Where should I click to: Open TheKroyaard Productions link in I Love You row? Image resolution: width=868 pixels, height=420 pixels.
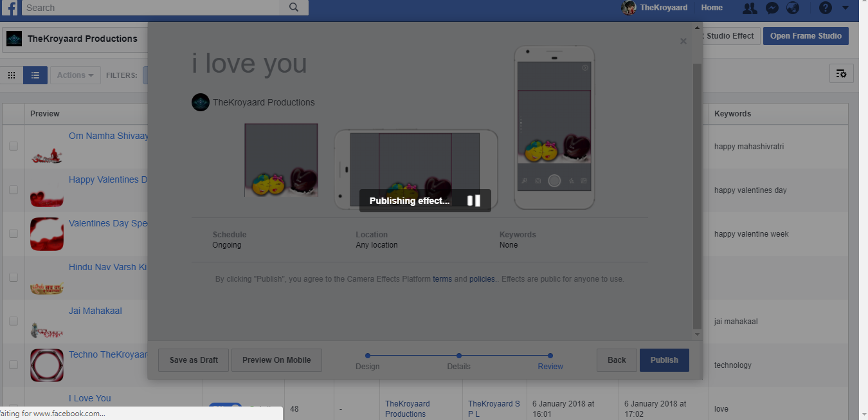(x=408, y=409)
